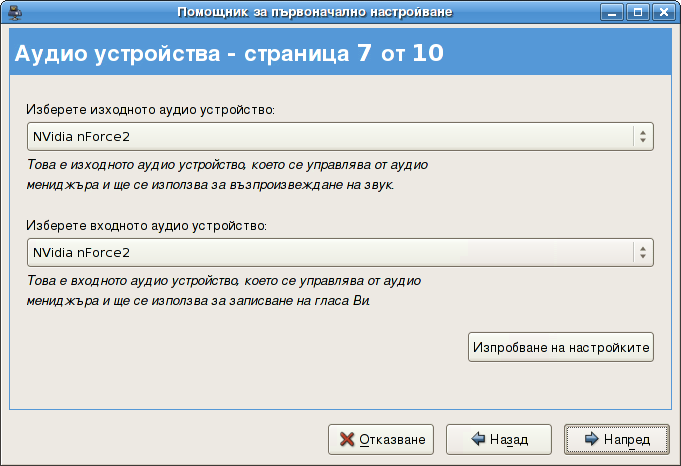
Task: Close the setup assistant window
Action: coord(661,12)
